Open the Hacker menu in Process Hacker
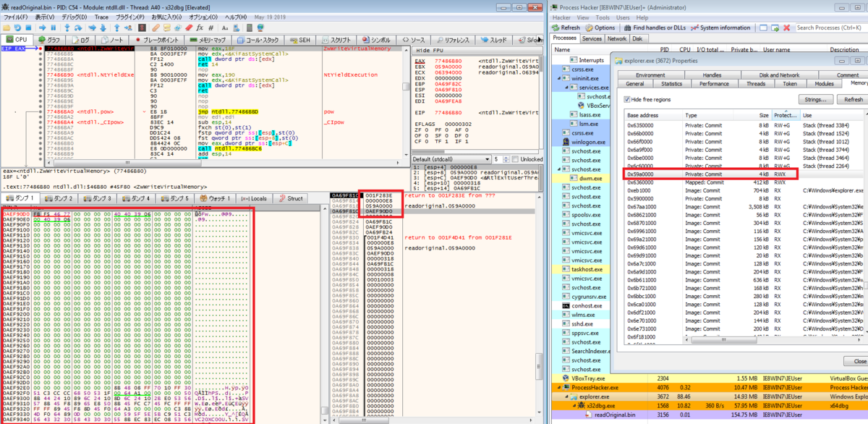 562,16
